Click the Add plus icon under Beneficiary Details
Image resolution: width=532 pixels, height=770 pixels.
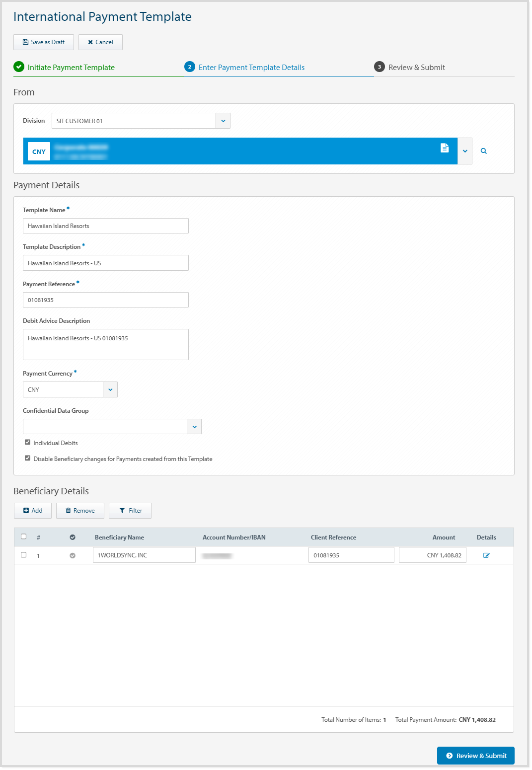click(26, 510)
